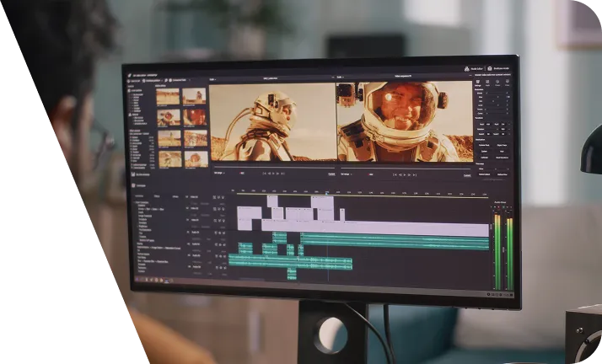Click the app logo in the title bar
Screen dimensions: 602x364
point(129,75)
